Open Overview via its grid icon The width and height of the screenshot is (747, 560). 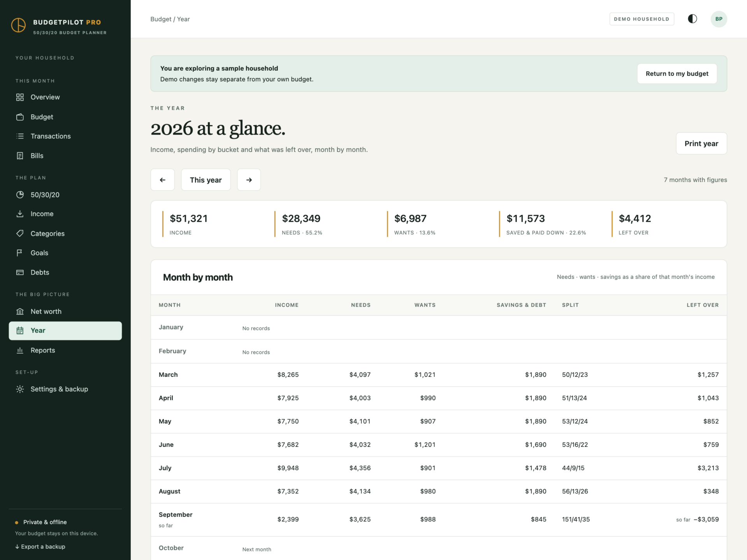(20, 97)
